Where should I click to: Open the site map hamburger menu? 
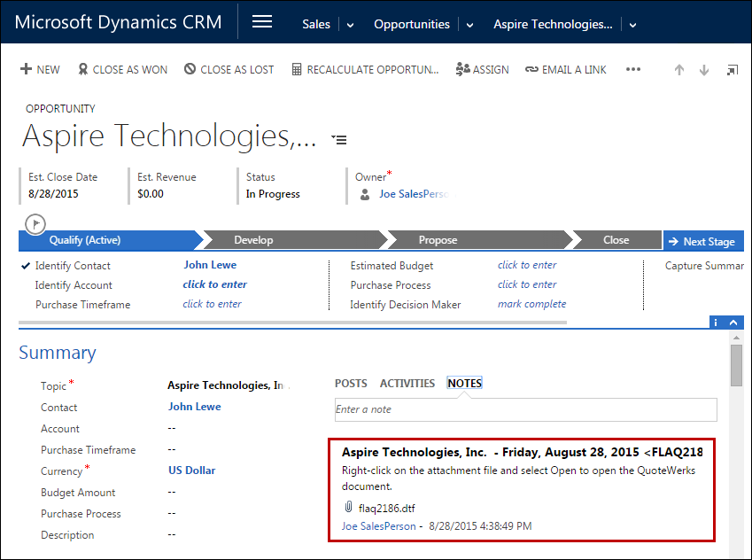tap(261, 21)
